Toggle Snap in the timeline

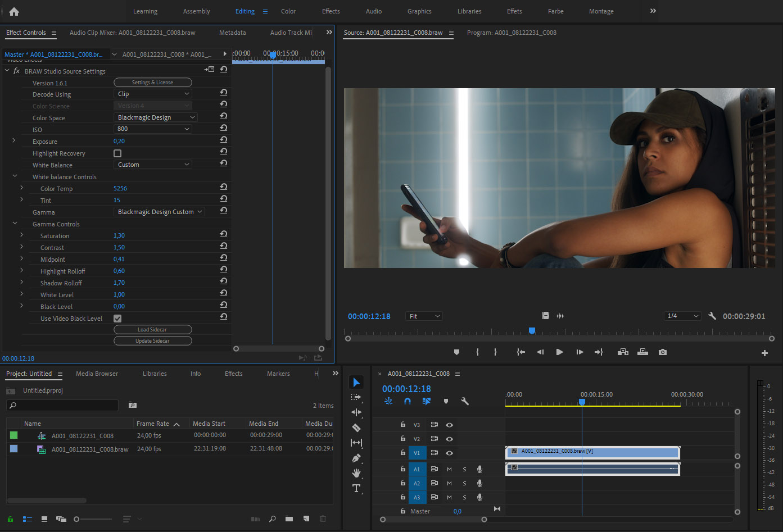click(408, 401)
